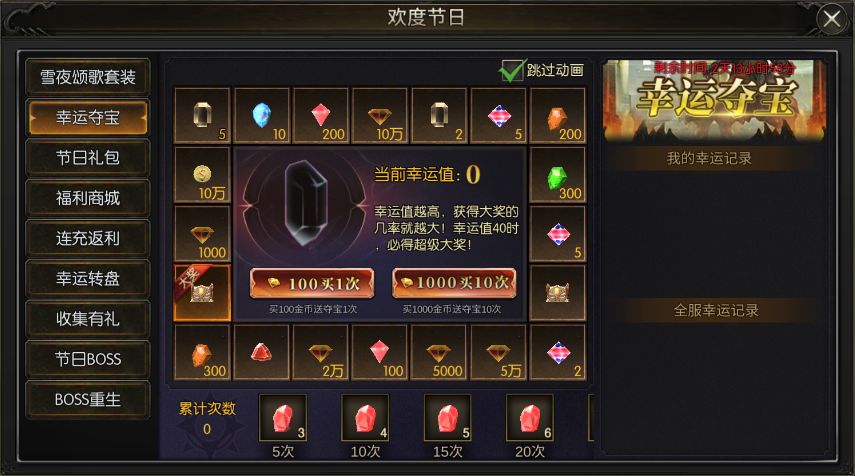Select the 20次 cumulative reward red crystal
This screenshot has width=855, height=476.
pyautogui.click(x=529, y=417)
